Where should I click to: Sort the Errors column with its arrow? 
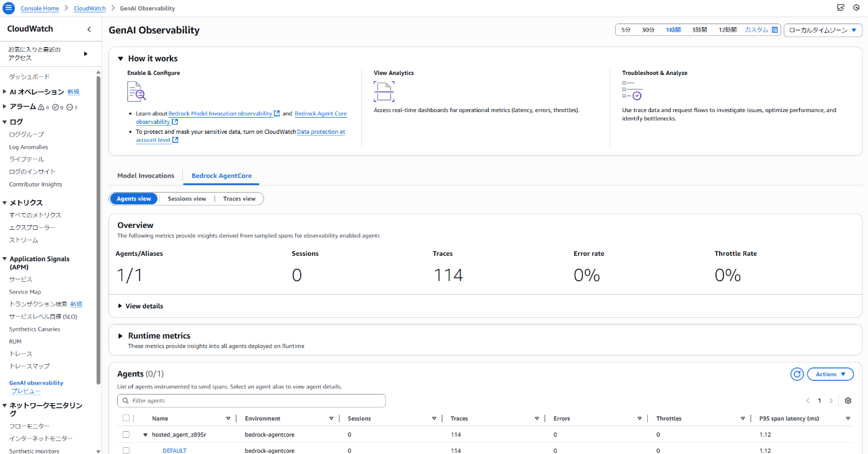click(x=640, y=419)
